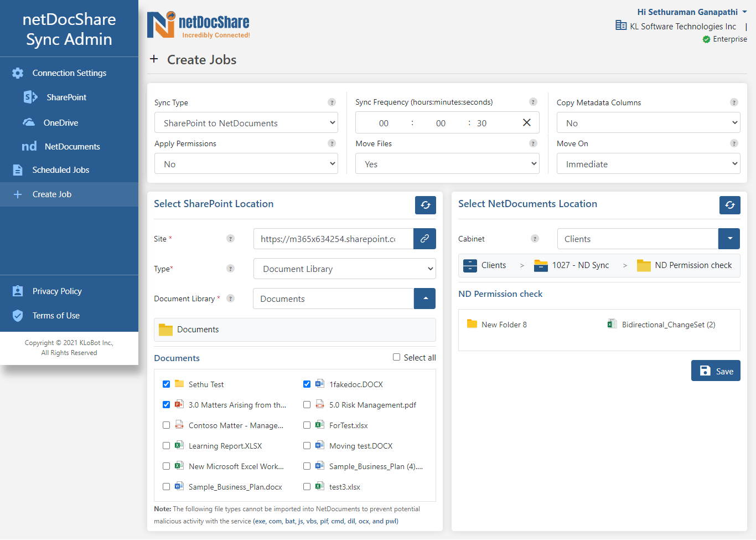756x540 pixels.
Task: Click the OneDrive cloud icon in sidebar
Action: coord(29,122)
